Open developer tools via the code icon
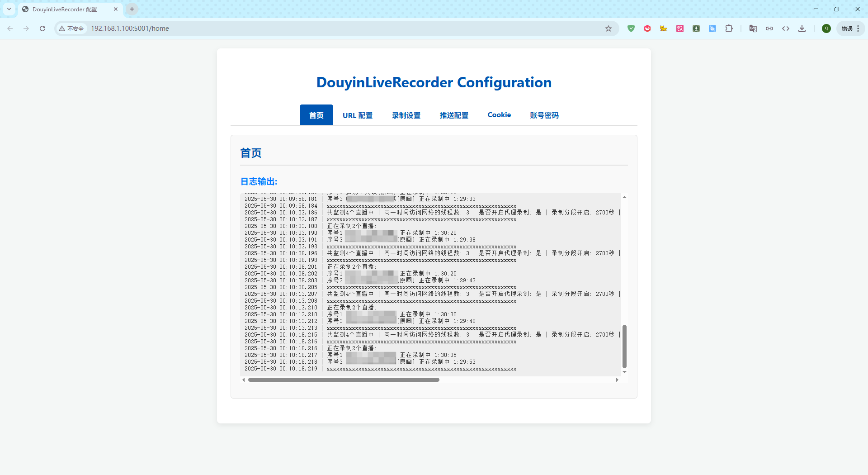The height and width of the screenshot is (475, 868). tap(786, 28)
